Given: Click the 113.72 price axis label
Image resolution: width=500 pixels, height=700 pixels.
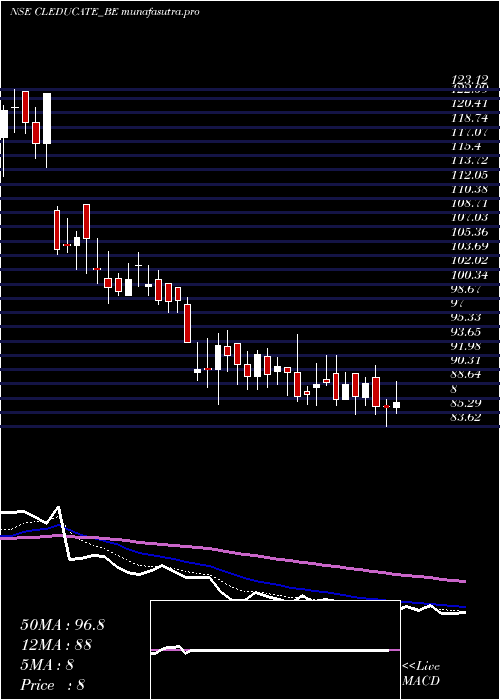Looking at the screenshot, I should pos(469,161).
